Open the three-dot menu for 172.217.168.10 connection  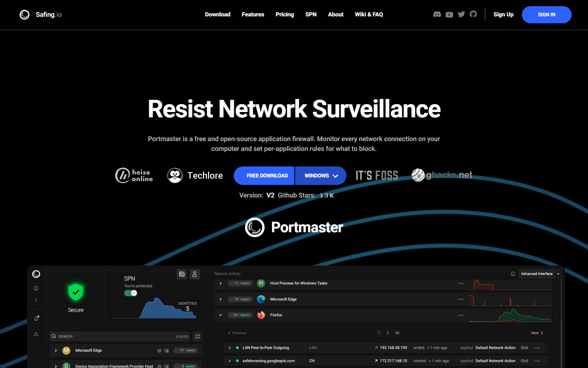click(x=537, y=361)
